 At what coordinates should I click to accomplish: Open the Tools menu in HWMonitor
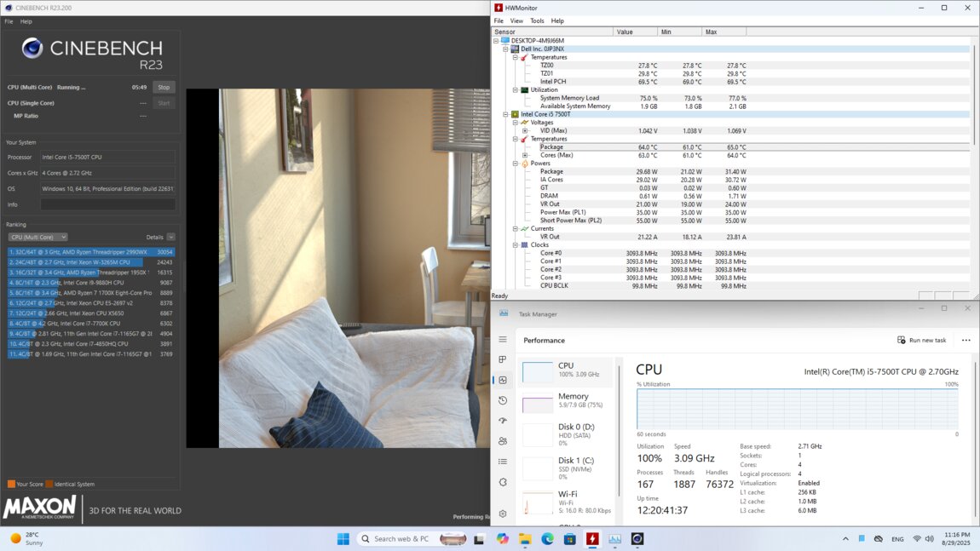pos(537,20)
